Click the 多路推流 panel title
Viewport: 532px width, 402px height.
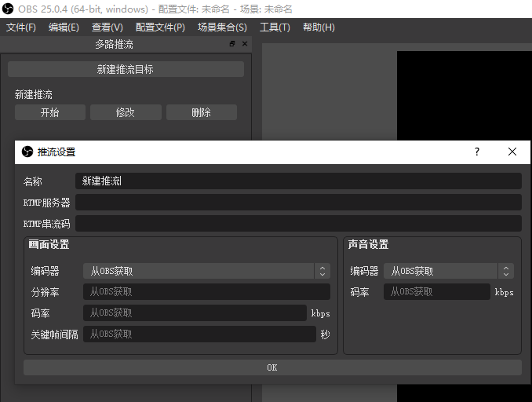pyautogui.click(x=114, y=44)
